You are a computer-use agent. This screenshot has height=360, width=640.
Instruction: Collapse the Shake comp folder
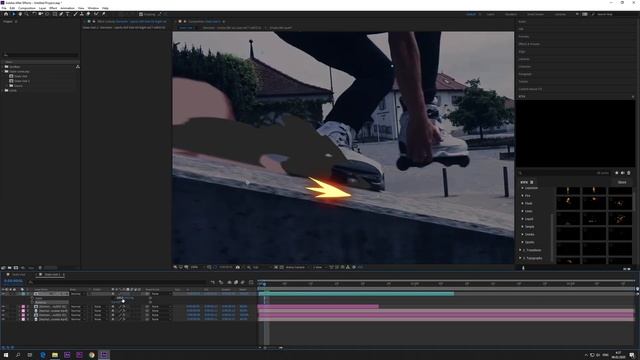[3, 71]
